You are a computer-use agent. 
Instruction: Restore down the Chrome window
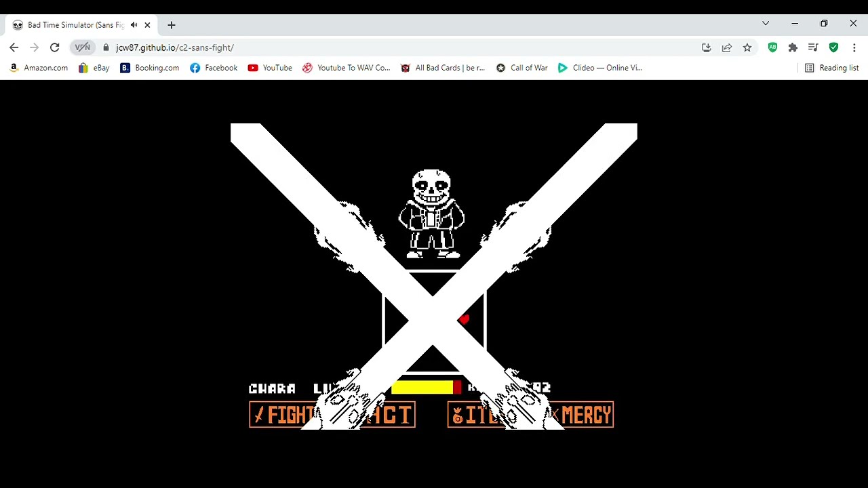pos(824,24)
